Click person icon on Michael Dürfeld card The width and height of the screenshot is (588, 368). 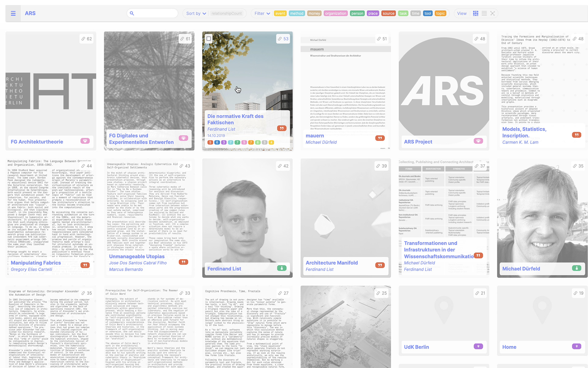click(x=576, y=268)
